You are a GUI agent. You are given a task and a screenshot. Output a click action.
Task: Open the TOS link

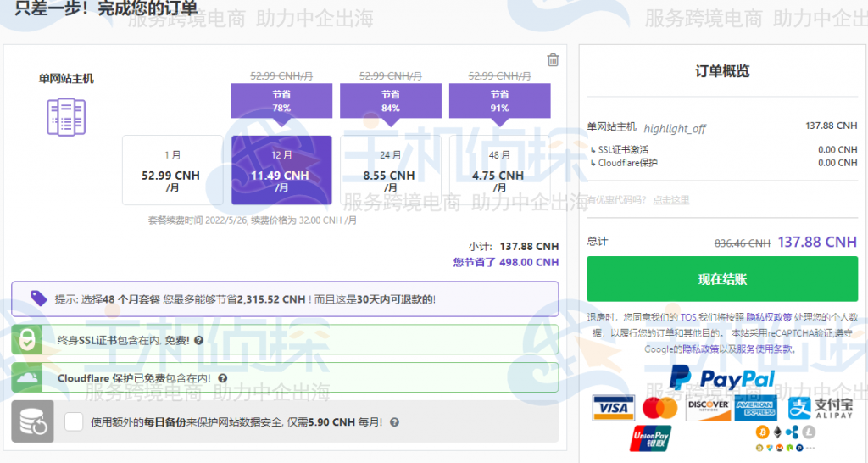coord(688,317)
